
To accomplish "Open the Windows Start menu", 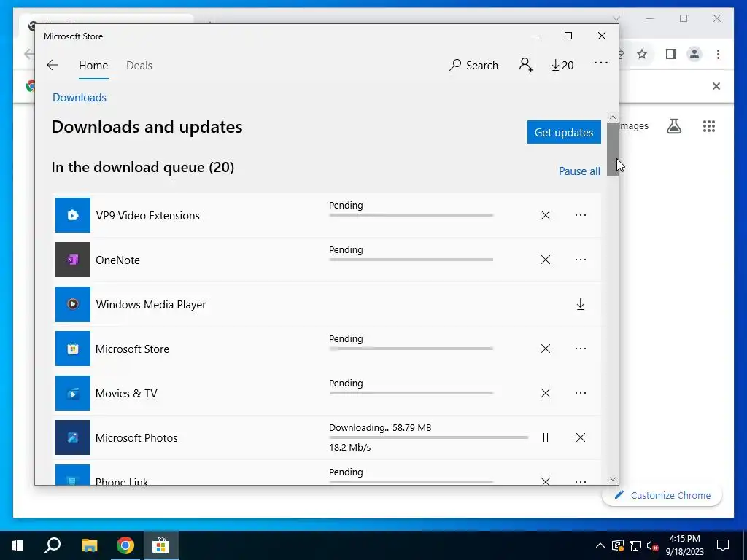I will tap(18, 545).
